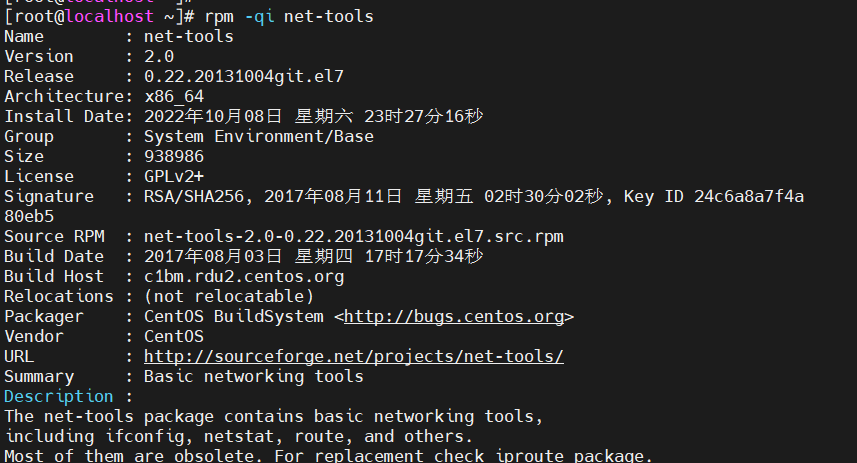The image size is (857, 463).
Task: Click the Source RPM file name
Action: click(x=353, y=236)
